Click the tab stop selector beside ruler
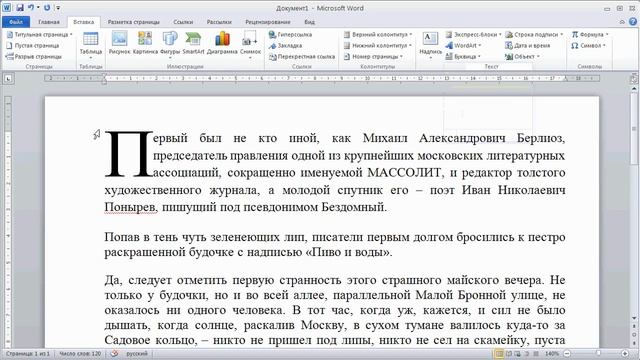The width and height of the screenshot is (640, 360). [8, 78]
